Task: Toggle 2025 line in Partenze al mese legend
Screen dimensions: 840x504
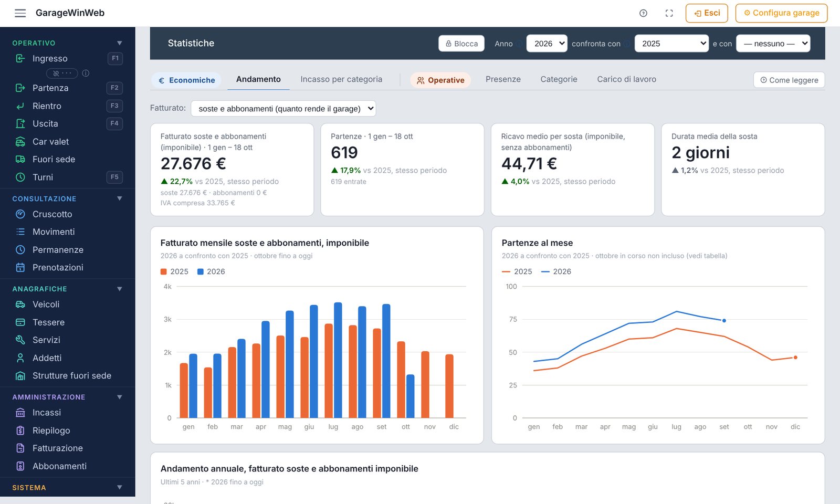Action: pos(517,271)
